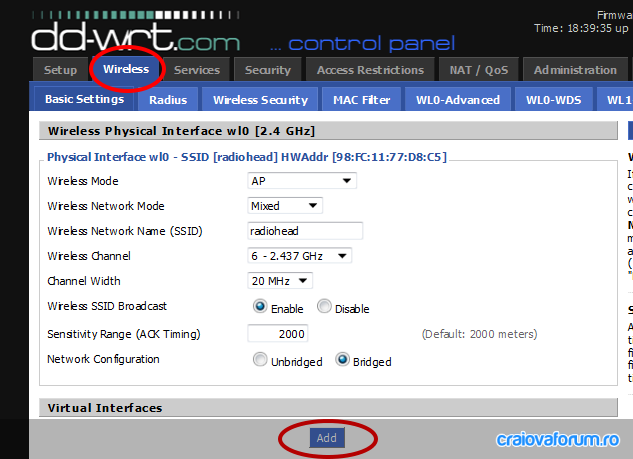
Task: Click the Add virtual interface button
Action: point(327,438)
